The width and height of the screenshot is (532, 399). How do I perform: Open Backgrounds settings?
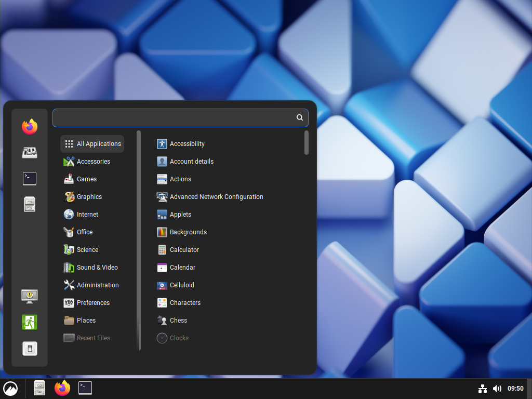(x=188, y=232)
